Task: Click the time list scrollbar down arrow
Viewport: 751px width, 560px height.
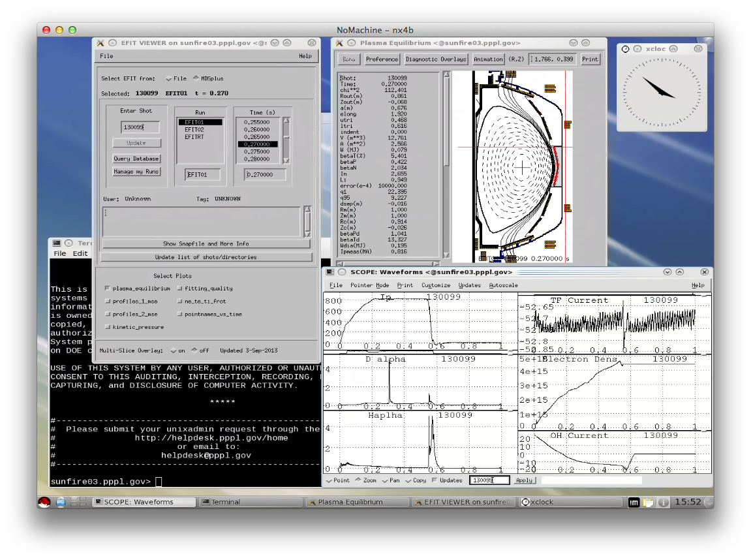Action: coord(286,161)
